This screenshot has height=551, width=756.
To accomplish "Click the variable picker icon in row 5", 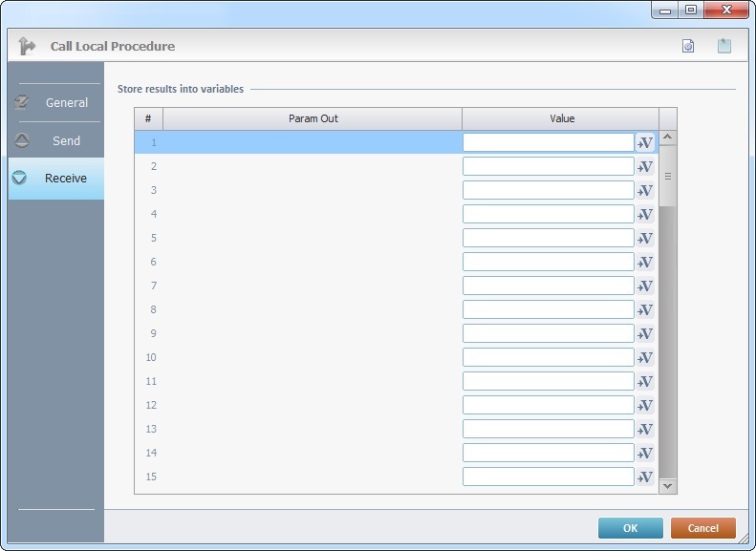I will 645,239.
